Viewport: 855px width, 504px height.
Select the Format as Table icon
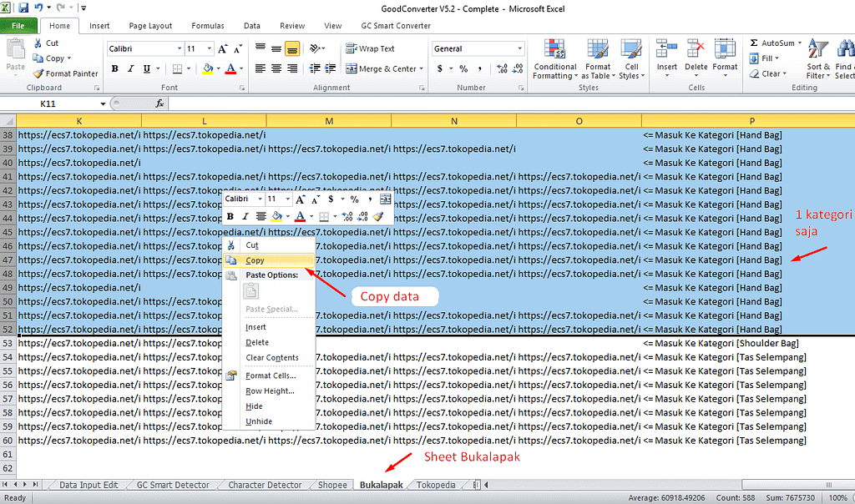(x=598, y=58)
